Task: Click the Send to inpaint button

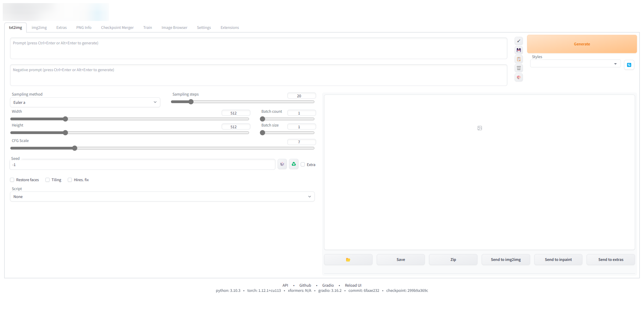Action: tap(558, 260)
